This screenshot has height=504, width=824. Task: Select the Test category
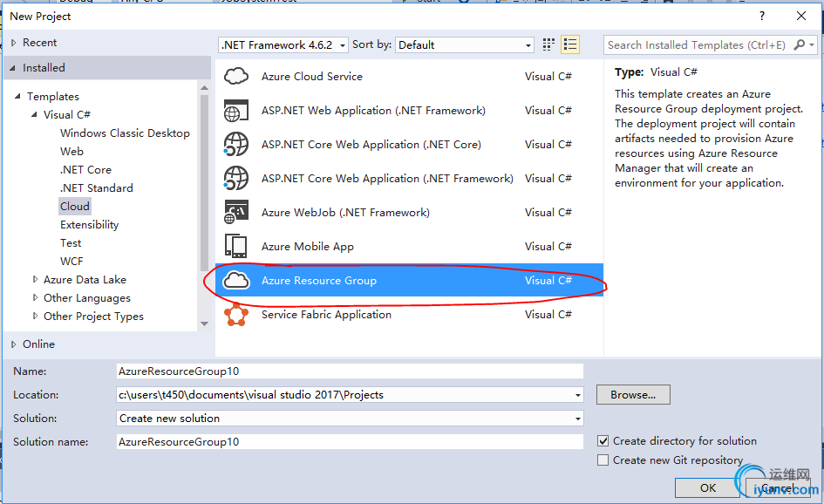coord(71,242)
